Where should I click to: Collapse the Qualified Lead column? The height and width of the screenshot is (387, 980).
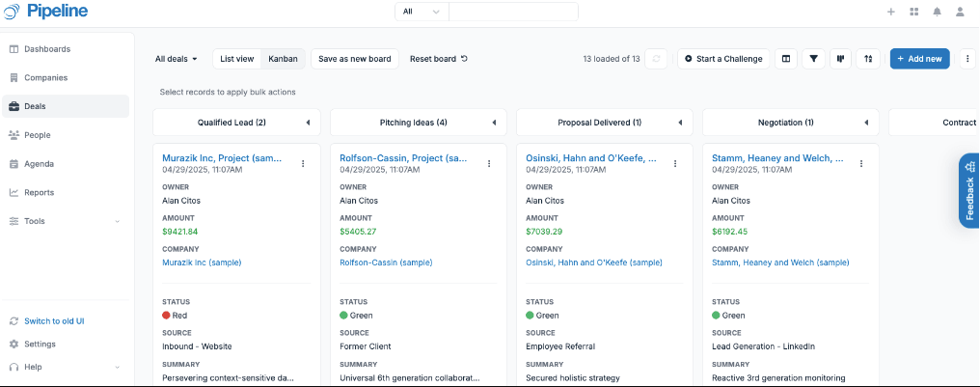click(308, 123)
